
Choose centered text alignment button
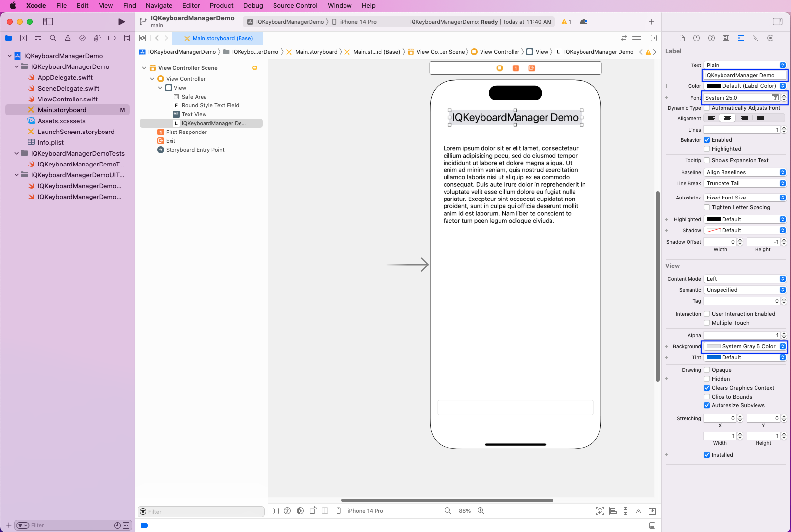(x=727, y=118)
